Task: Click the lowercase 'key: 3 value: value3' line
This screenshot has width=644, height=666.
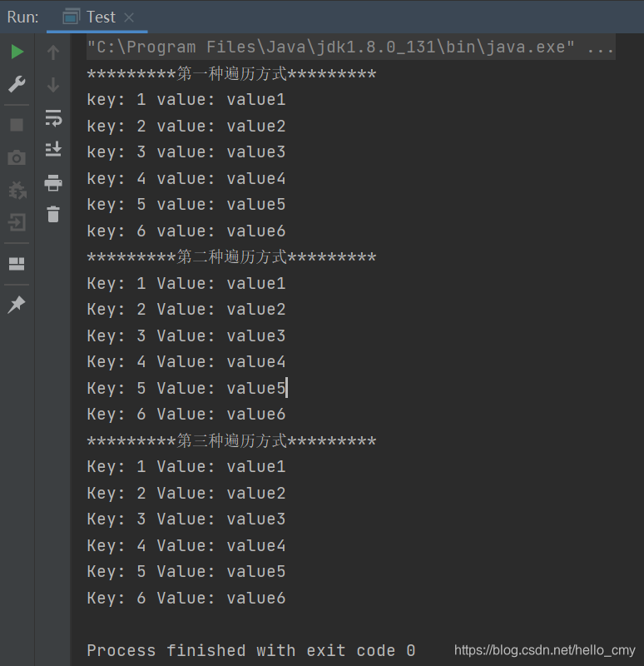Action: point(186,152)
